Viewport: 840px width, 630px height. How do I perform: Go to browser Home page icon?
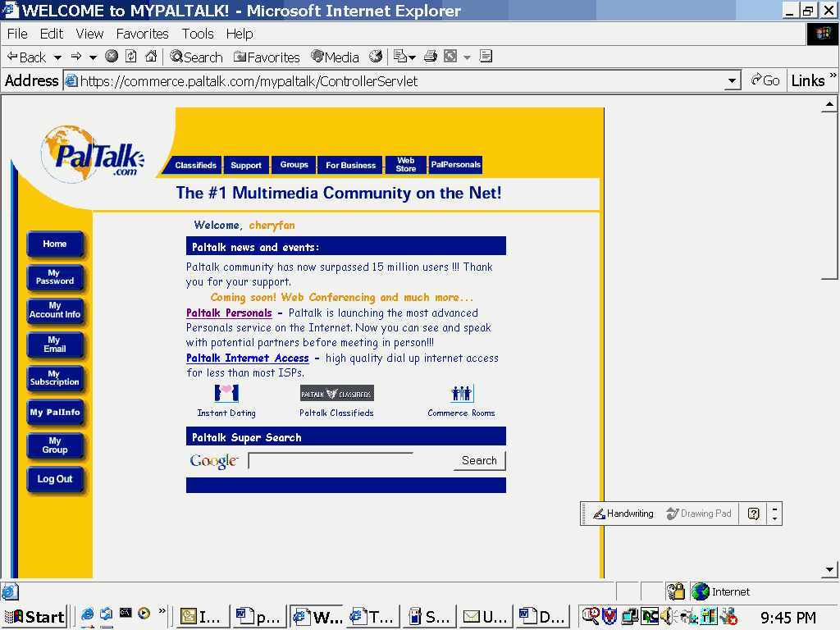[x=152, y=56]
